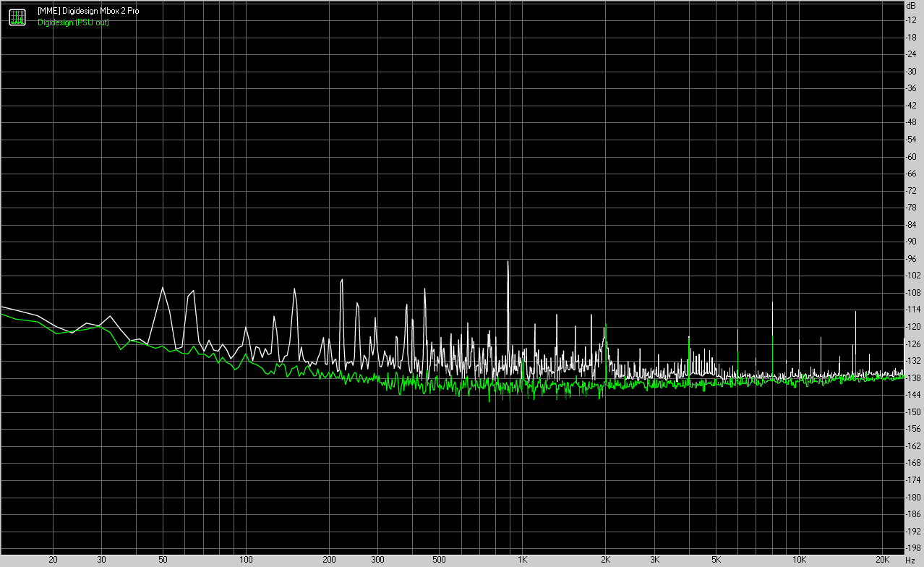The image size is (924, 567).
Task: Click the 20K label on the frequency axis
Action: click(x=883, y=560)
